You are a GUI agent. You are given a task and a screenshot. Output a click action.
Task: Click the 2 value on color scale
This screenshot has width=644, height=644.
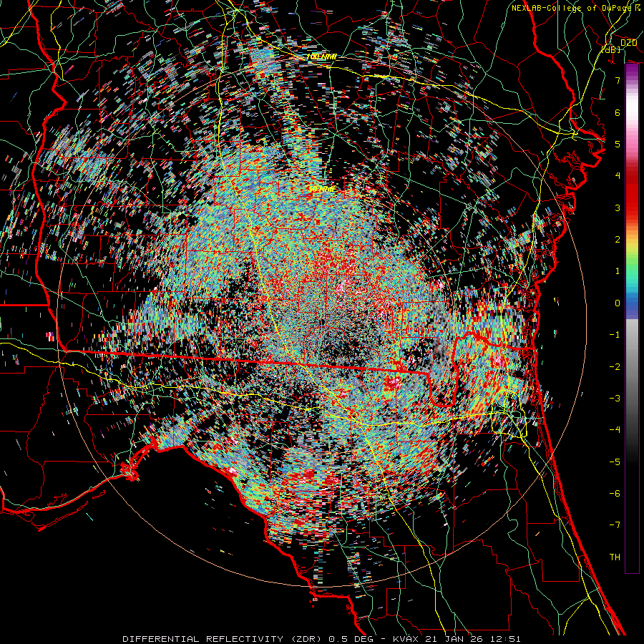point(618,240)
